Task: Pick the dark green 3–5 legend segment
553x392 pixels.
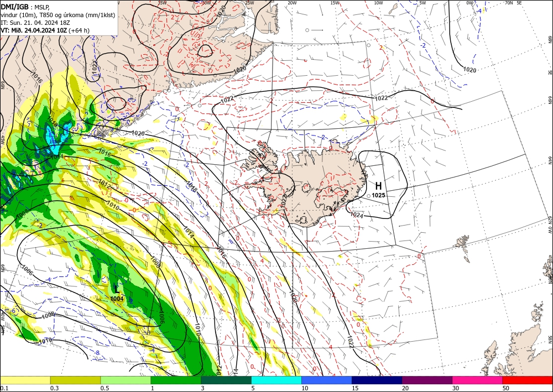Action: coord(226,380)
